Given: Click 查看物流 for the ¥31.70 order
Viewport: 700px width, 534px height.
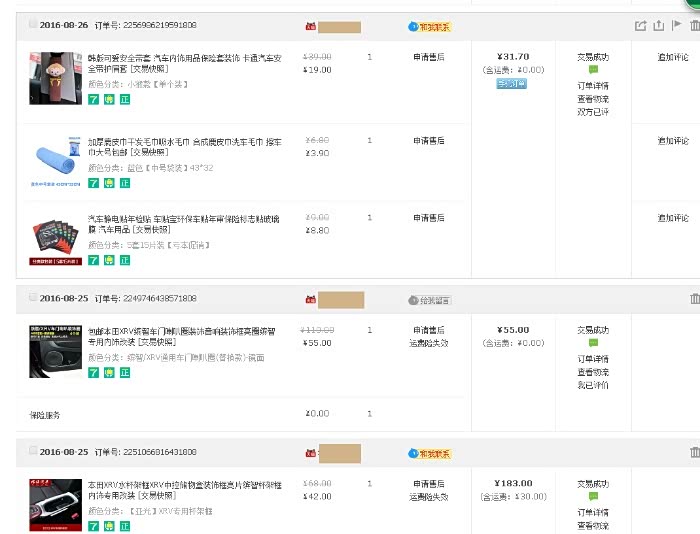Looking at the screenshot, I should (592, 99).
